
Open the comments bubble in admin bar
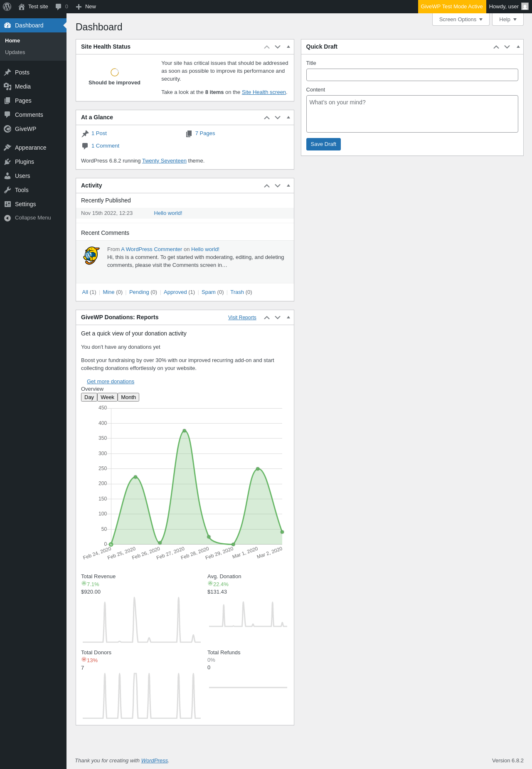[x=62, y=7]
